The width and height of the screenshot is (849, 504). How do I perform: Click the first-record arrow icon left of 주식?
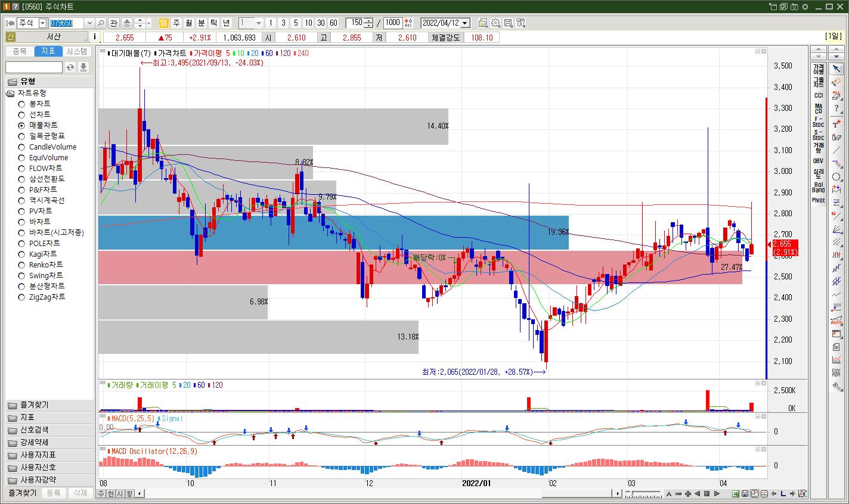10,23
